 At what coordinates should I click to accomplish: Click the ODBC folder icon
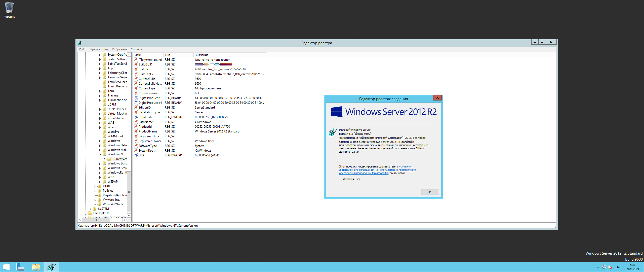pos(100,186)
